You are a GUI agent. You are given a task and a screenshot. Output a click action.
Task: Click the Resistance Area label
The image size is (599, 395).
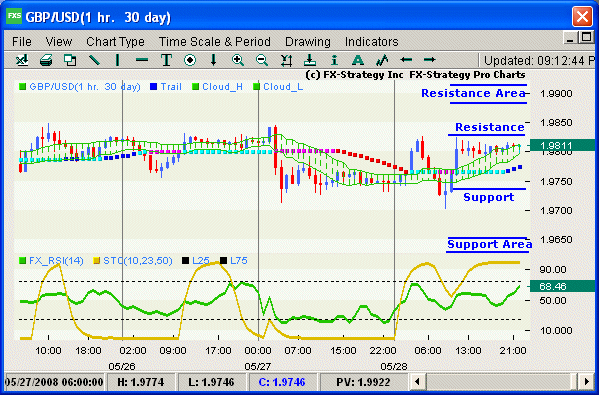pos(473,94)
